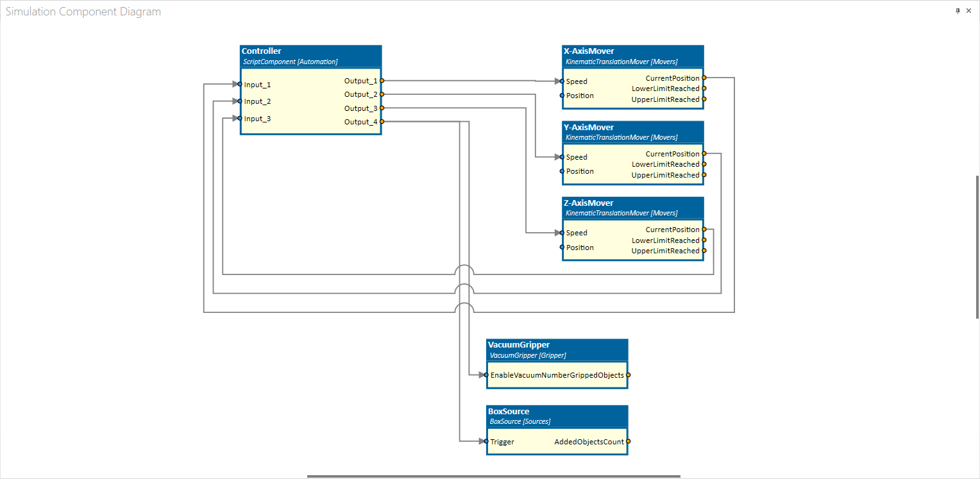Click LowerLimitReached output of Y-AxisMover
980x479 pixels.
(x=704, y=164)
